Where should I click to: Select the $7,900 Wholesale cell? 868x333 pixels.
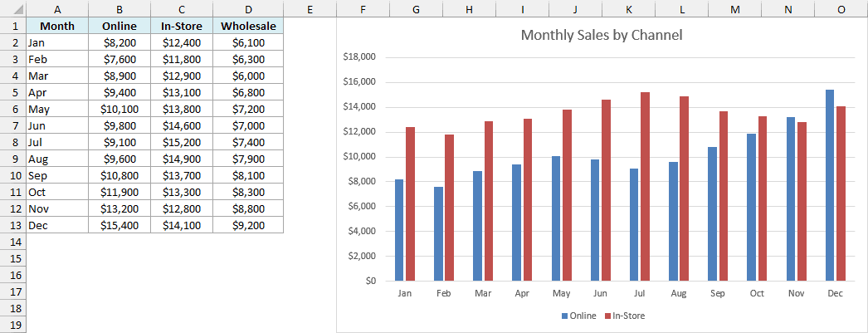[249, 159]
